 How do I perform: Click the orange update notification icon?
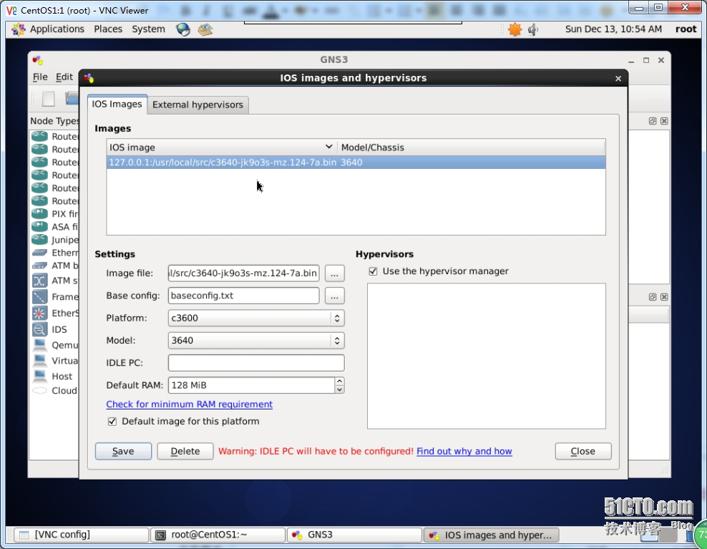click(x=514, y=30)
